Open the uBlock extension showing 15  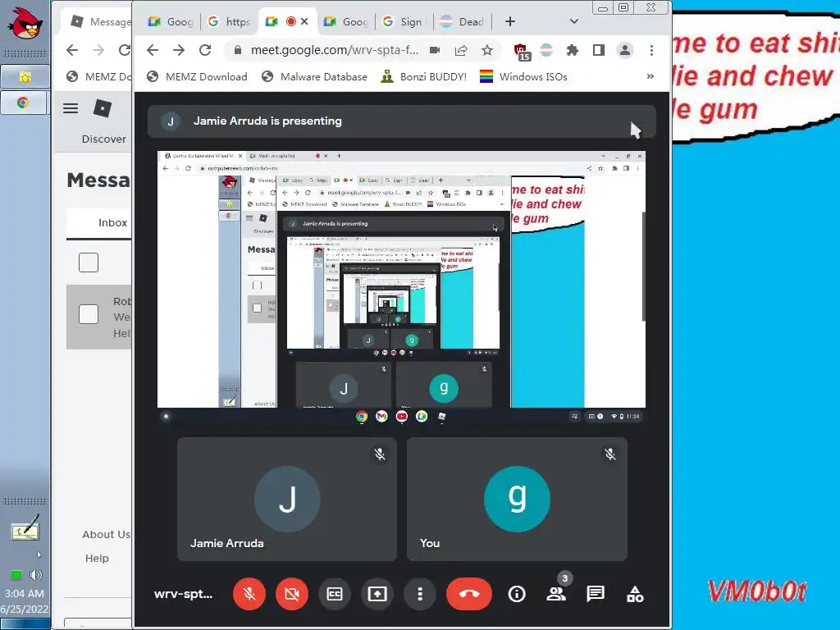click(521, 52)
